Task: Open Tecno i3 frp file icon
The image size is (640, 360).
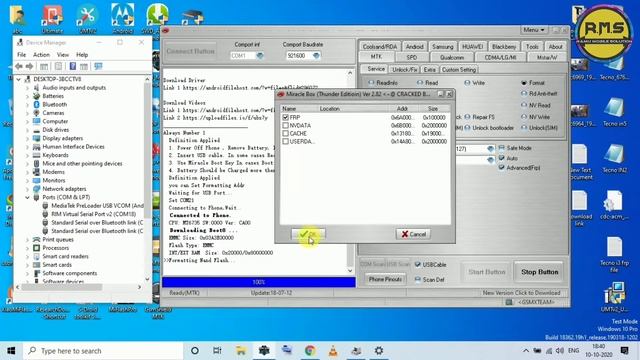Action: (x=614, y=255)
